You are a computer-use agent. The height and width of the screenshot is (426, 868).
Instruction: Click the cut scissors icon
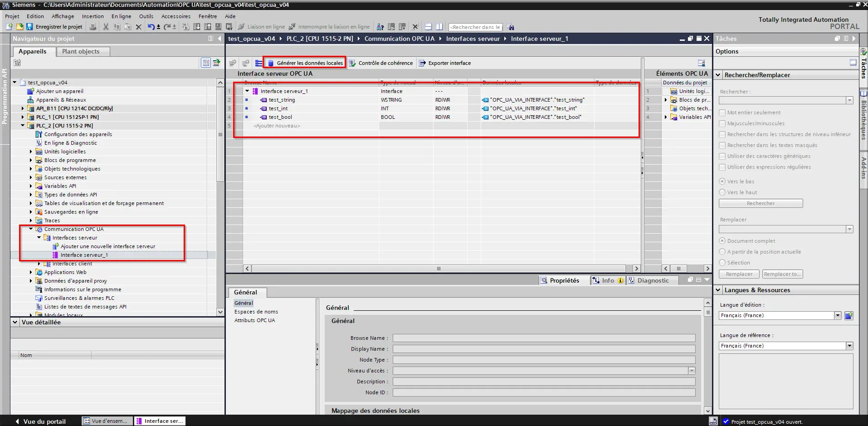pos(106,27)
